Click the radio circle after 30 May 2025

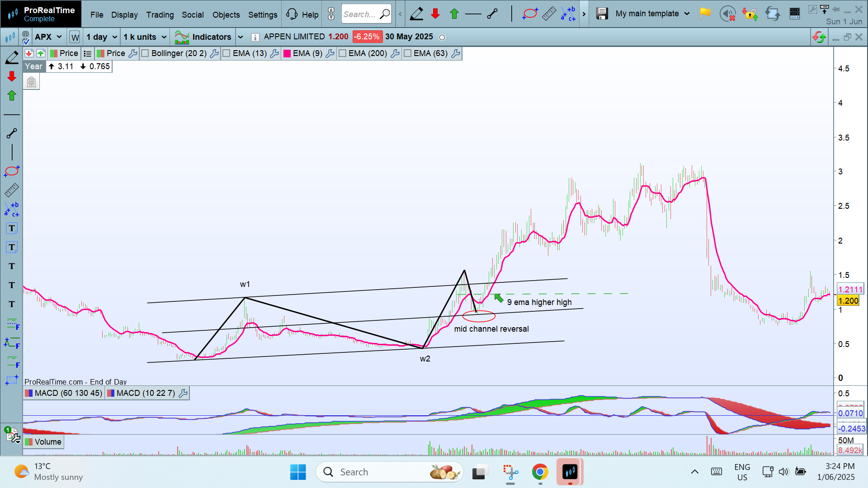pos(442,38)
